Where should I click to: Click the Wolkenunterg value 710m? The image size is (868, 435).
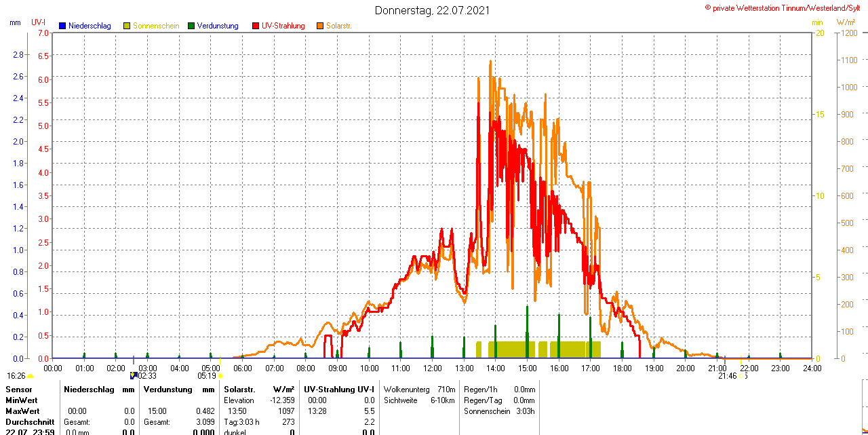446,390
